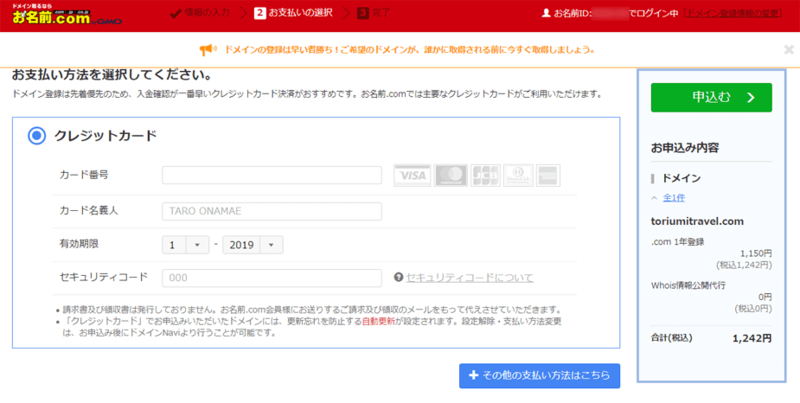
Task: Click the JCB card icon
Action: 485,175
